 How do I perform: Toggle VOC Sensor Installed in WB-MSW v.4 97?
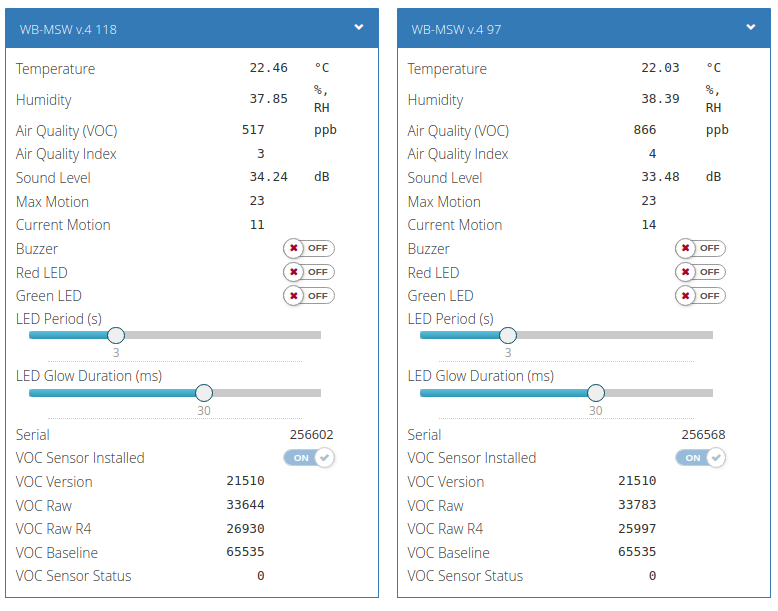click(700, 458)
